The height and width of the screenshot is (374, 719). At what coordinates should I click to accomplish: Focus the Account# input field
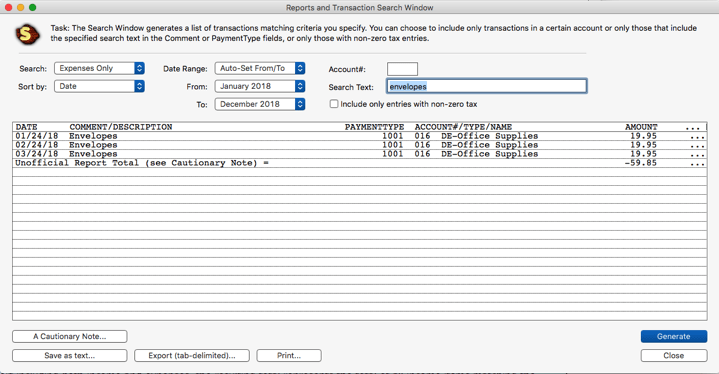pyautogui.click(x=402, y=69)
